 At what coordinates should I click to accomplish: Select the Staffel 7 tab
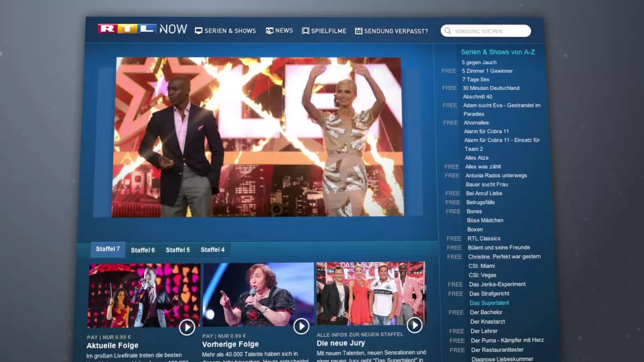click(x=108, y=249)
